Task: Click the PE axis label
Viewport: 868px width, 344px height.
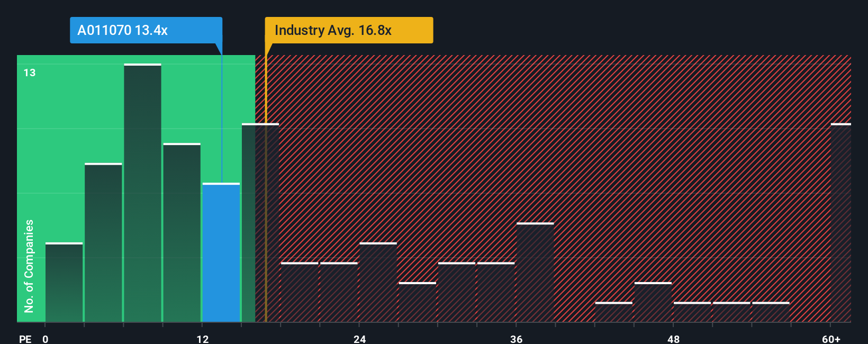Action: coord(25,339)
